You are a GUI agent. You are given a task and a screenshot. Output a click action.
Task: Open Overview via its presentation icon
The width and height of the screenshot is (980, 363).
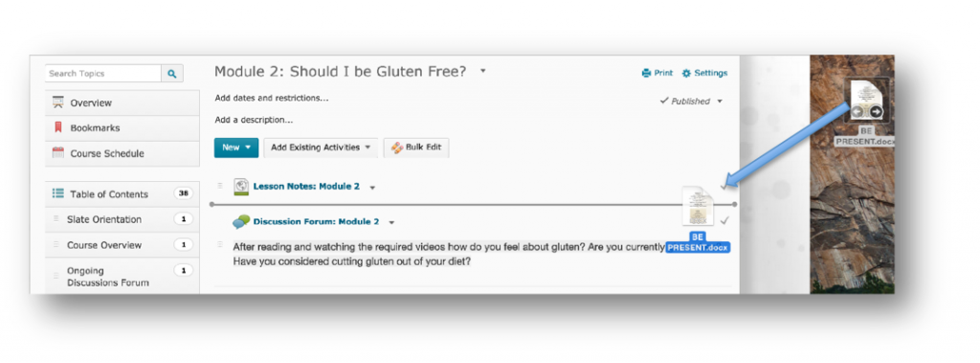click(x=58, y=102)
